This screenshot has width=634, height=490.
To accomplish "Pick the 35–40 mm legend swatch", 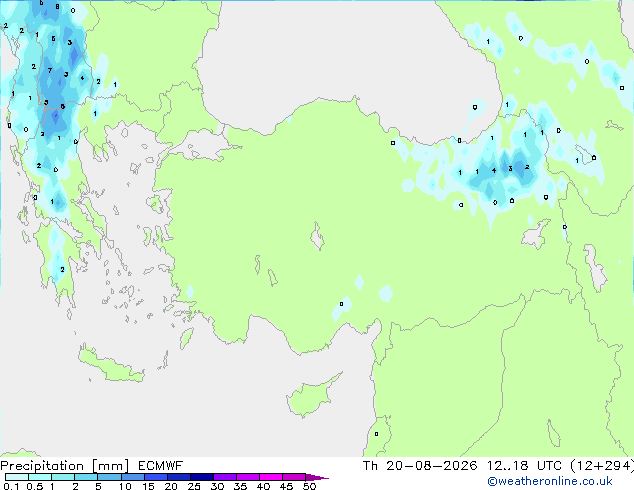I will (x=248, y=477).
